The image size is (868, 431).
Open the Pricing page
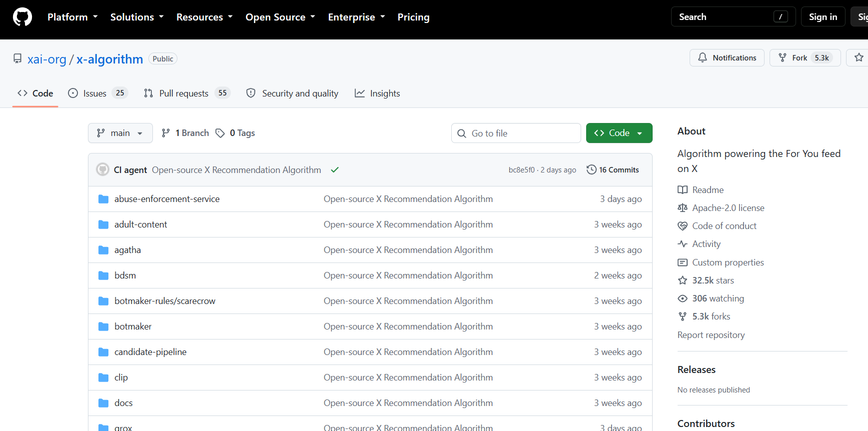[413, 17]
